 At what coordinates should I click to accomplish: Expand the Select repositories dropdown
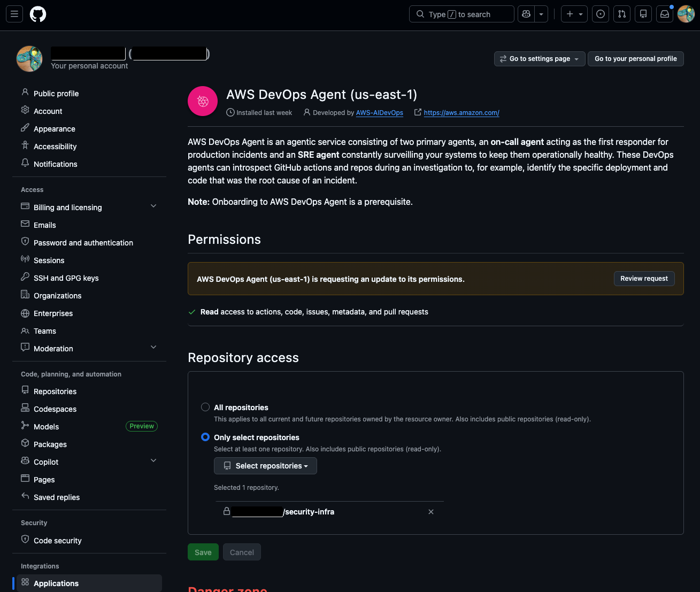pos(265,466)
